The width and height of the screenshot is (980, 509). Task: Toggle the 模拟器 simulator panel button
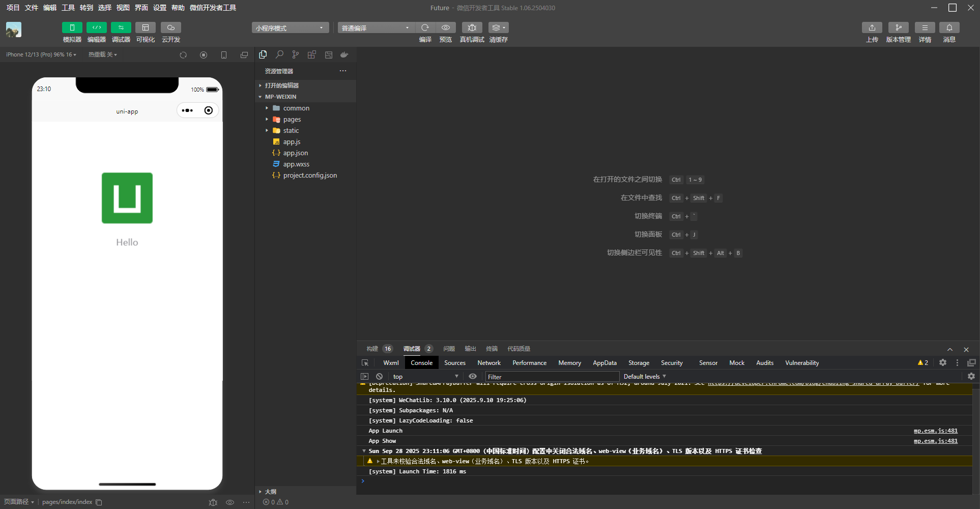point(72,27)
